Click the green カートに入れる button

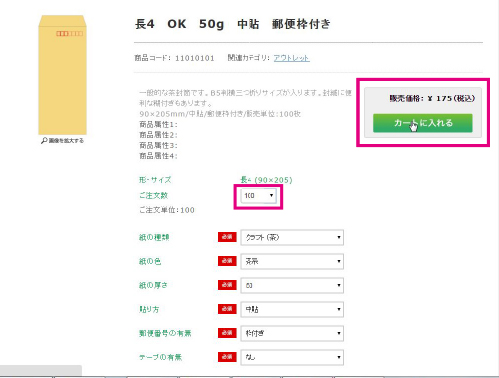coord(423,123)
